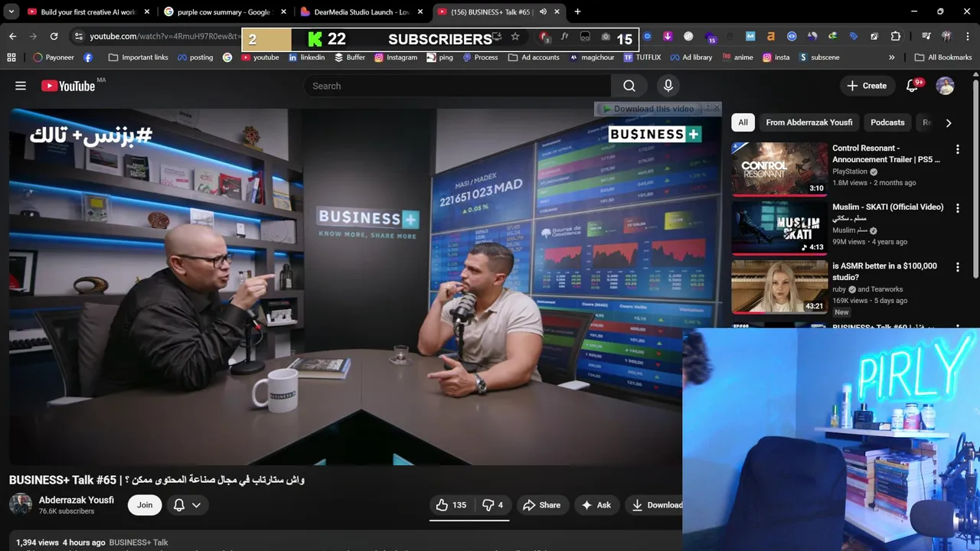Open the BUSINESS+ Talk hashtag link
The height and width of the screenshot is (551, 980).
click(x=139, y=542)
